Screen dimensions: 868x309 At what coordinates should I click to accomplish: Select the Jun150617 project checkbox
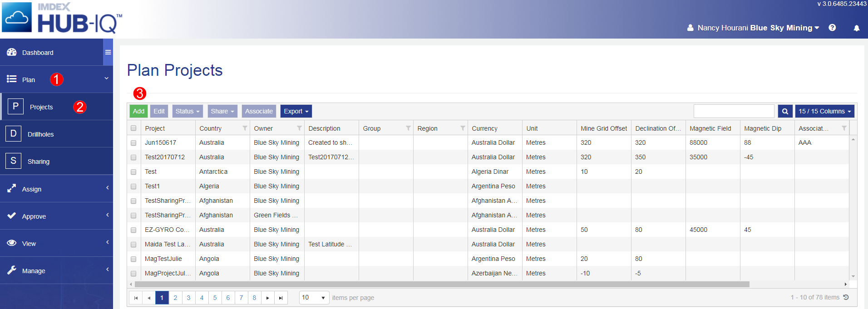pyautogui.click(x=133, y=142)
